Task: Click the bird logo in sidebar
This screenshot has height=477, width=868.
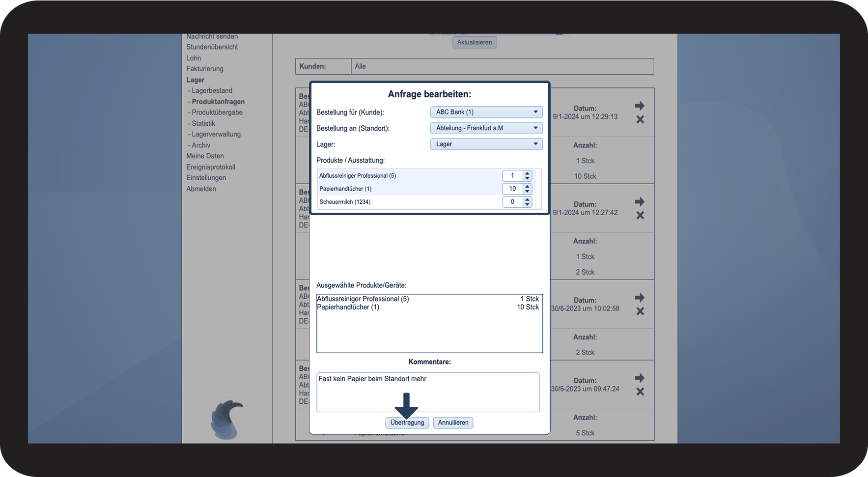Action: pyautogui.click(x=227, y=420)
